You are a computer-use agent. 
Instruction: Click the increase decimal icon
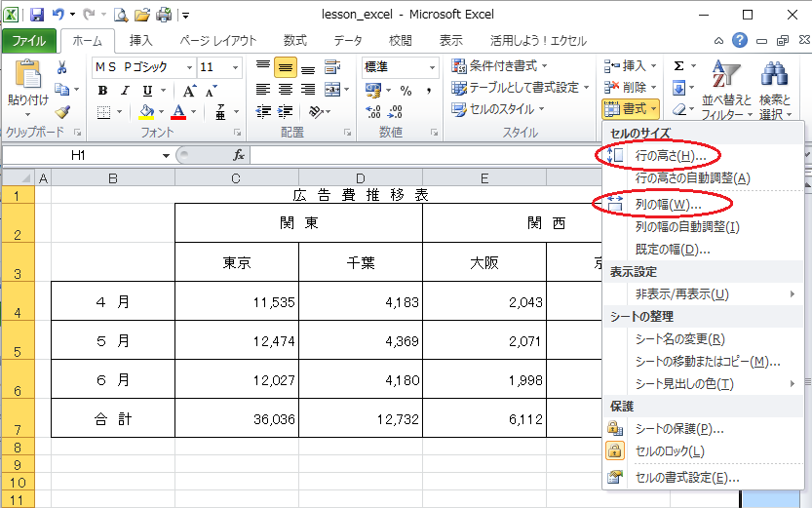pos(372,112)
